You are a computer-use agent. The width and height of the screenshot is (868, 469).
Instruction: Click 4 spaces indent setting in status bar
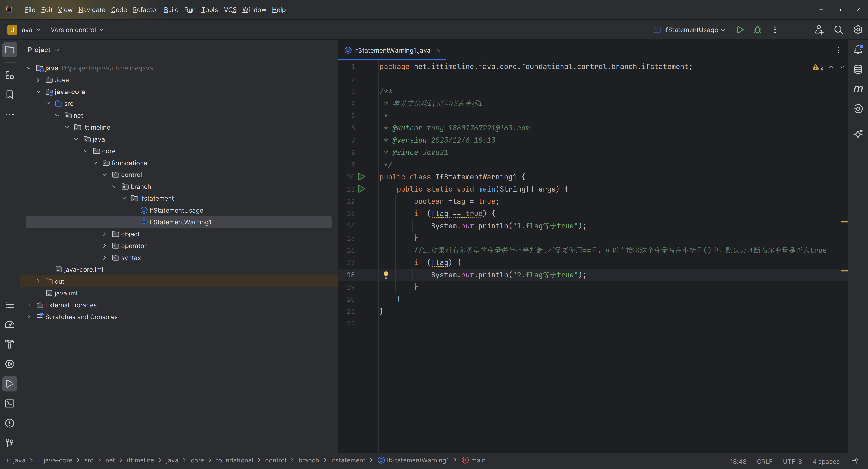pos(826,461)
